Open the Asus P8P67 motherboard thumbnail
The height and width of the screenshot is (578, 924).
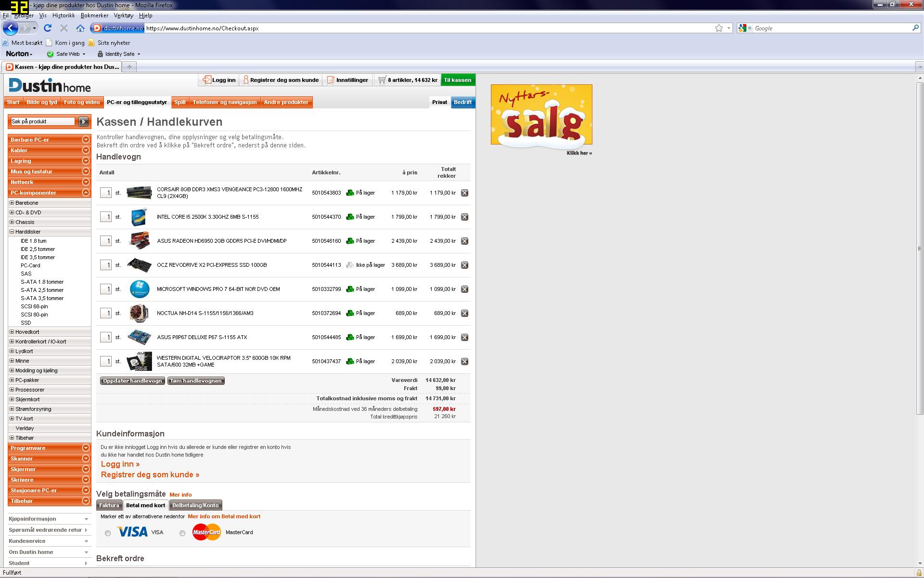(139, 337)
